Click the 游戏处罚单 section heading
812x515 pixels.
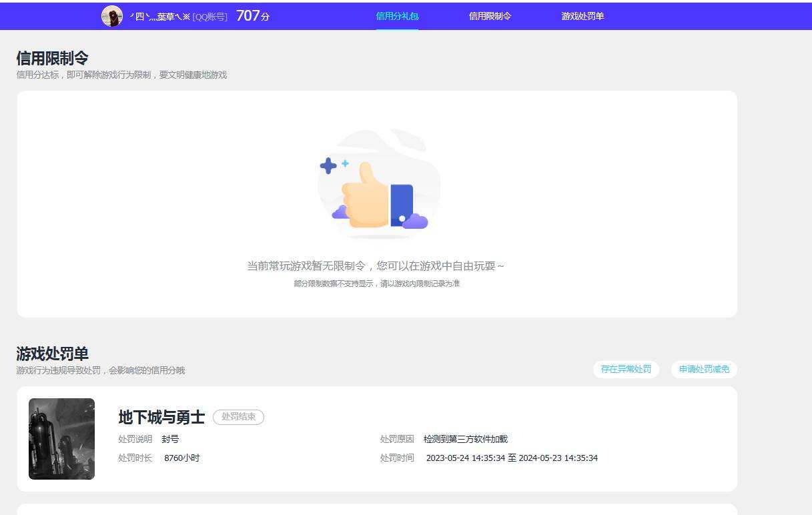tap(52, 354)
